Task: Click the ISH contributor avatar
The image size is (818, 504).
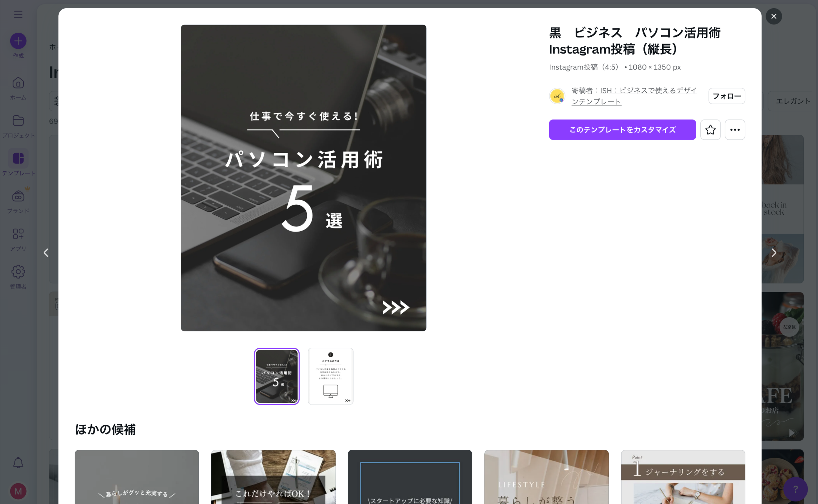Action: click(557, 96)
